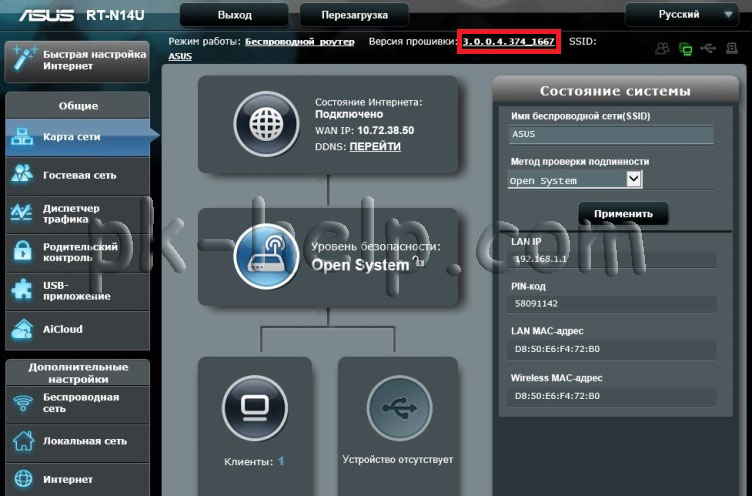Image resolution: width=752 pixels, height=496 pixels.
Task: Go to AiCloud menu entry
Action: (78, 330)
